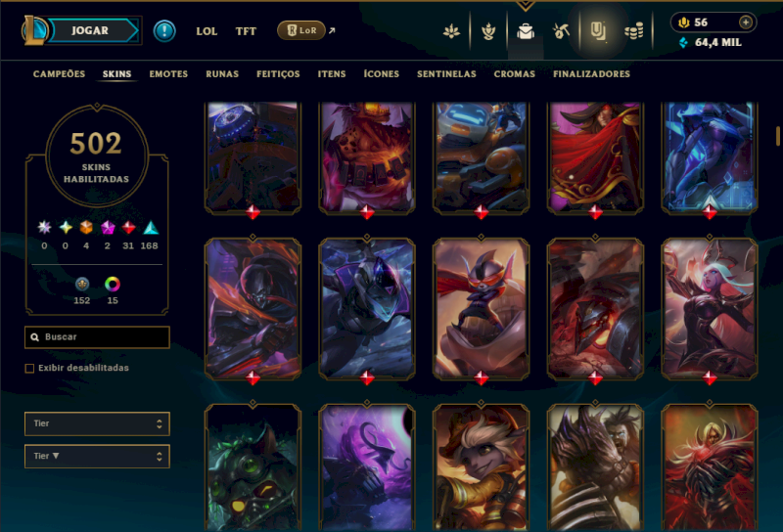Click the Buscar search field
The width and height of the screenshot is (783, 532).
tap(97, 337)
